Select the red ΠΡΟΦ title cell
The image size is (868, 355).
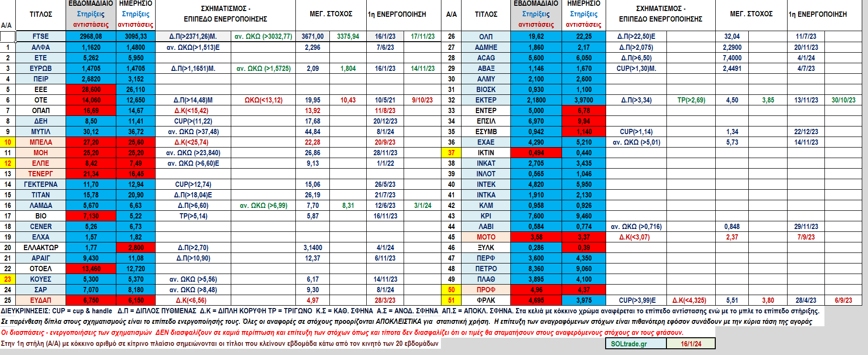[486, 290]
